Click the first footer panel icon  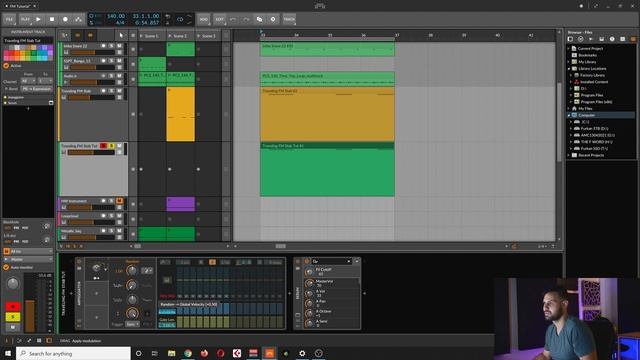point(6,340)
